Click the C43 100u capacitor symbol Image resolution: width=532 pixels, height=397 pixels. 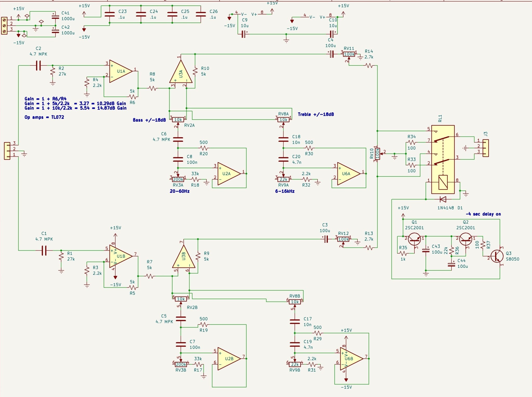tap(426, 250)
